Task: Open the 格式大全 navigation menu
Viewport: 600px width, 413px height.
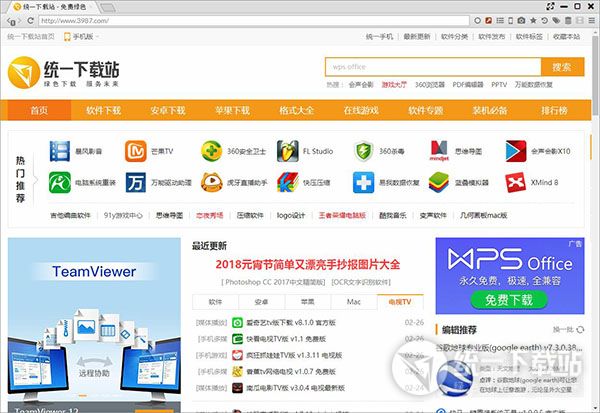Action: click(x=296, y=110)
